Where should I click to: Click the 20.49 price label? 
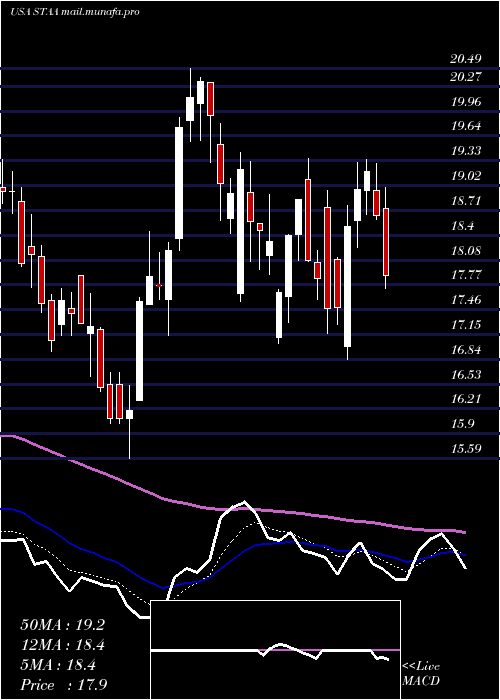[x=466, y=59]
